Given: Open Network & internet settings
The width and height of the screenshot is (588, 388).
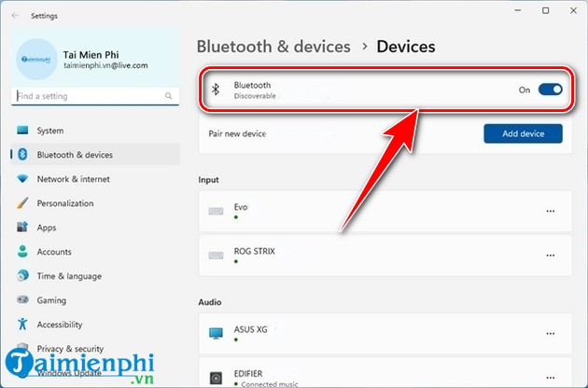Looking at the screenshot, I should point(95,179).
